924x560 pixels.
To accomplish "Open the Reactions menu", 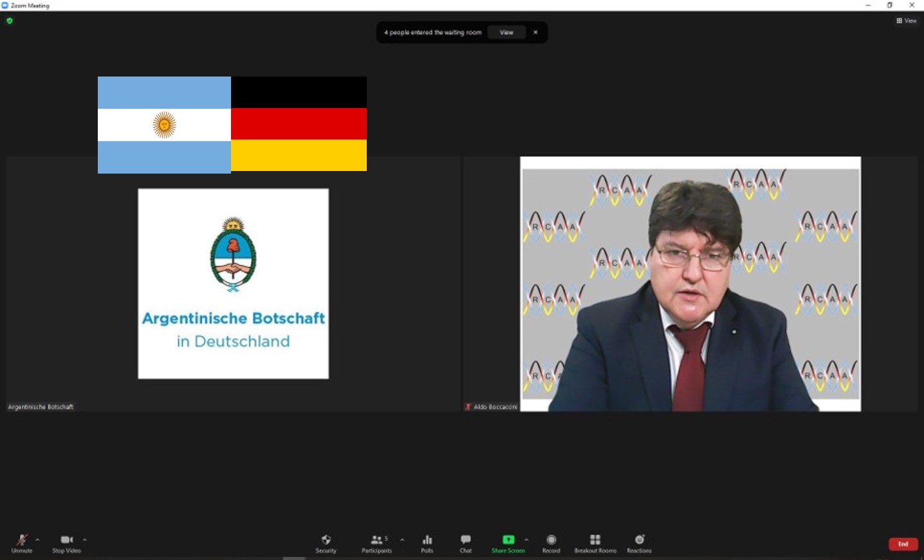I will [x=640, y=543].
